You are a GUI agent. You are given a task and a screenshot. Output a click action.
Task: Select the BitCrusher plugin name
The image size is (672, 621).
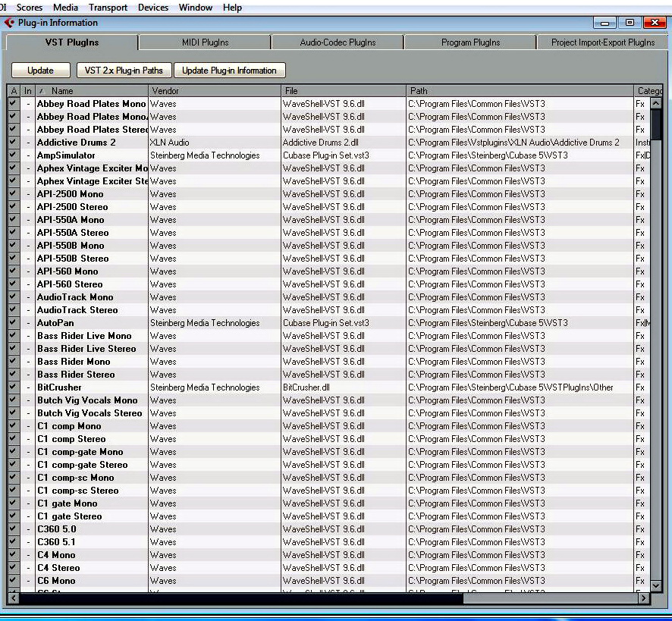point(59,387)
